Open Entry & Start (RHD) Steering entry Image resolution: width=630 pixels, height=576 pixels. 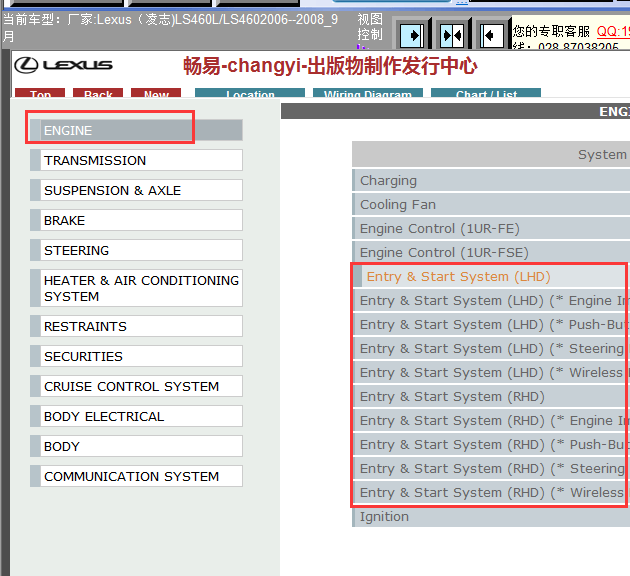[491, 468]
